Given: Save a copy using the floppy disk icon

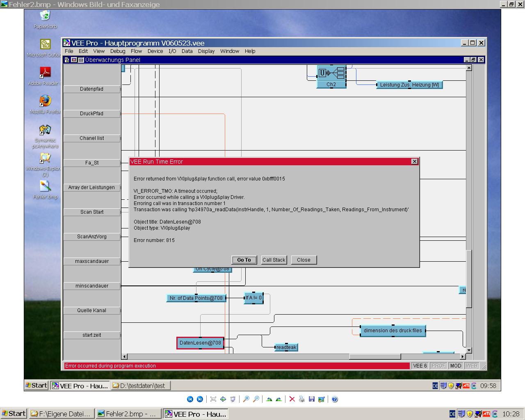Looking at the screenshot, I should (312, 399).
